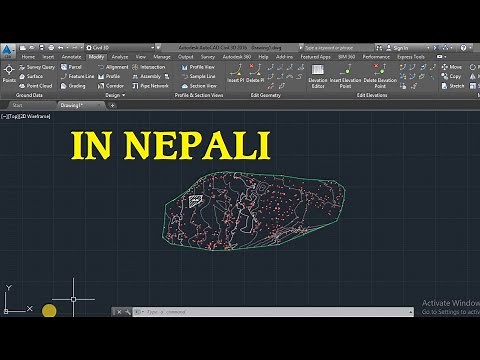Click the help search input field
The image size is (480, 360).
tap(338, 48)
